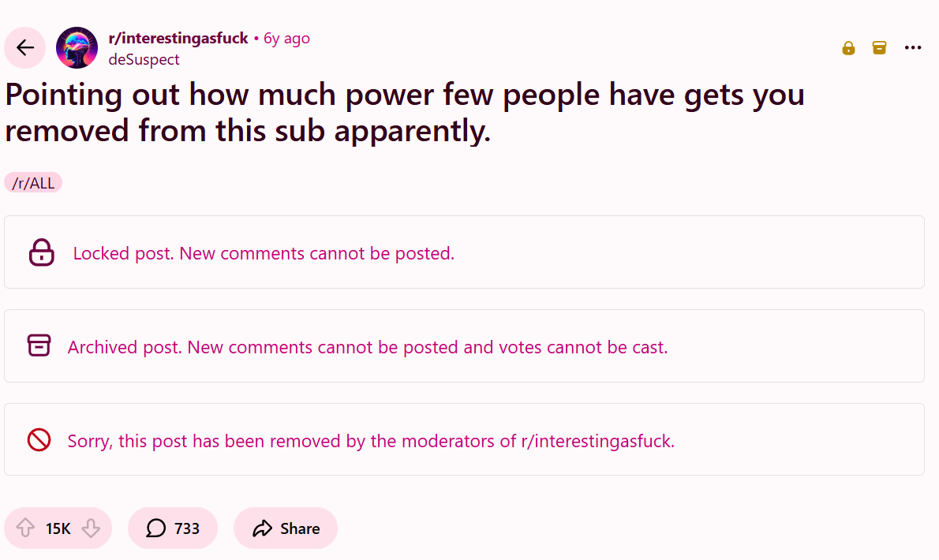Click the back arrow to return
Viewport: 939px width, 560px height.
(x=24, y=47)
